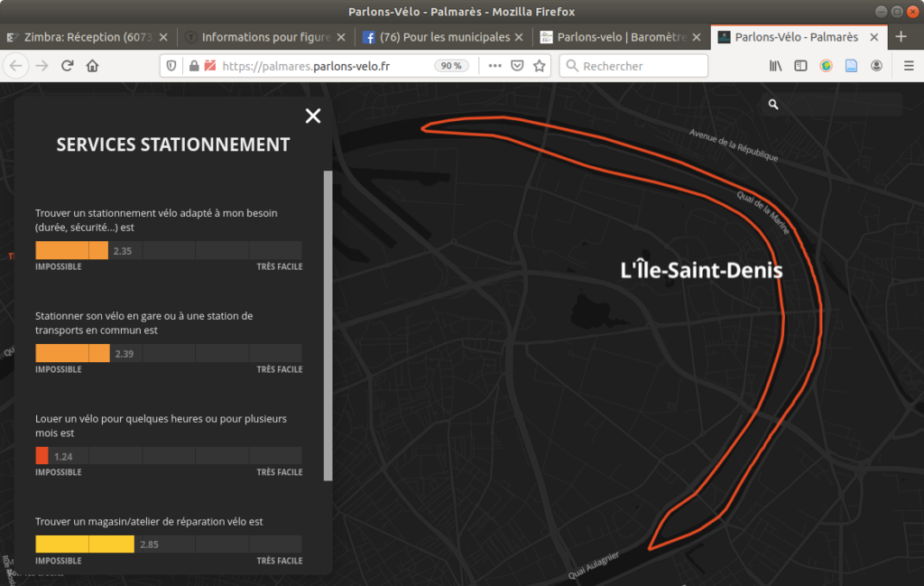Close the Parlons-velo Baromètre tab
Image resolution: width=924 pixels, height=586 pixels.
pyautogui.click(x=697, y=37)
